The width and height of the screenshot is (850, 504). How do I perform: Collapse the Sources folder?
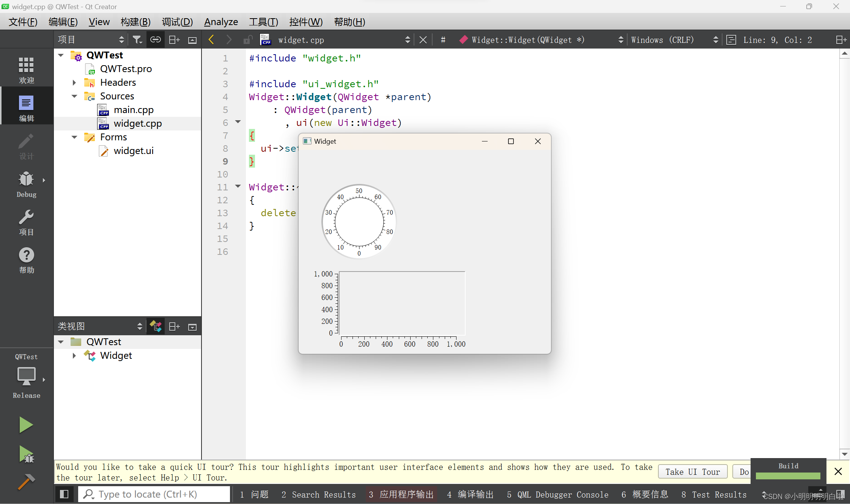point(74,96)
